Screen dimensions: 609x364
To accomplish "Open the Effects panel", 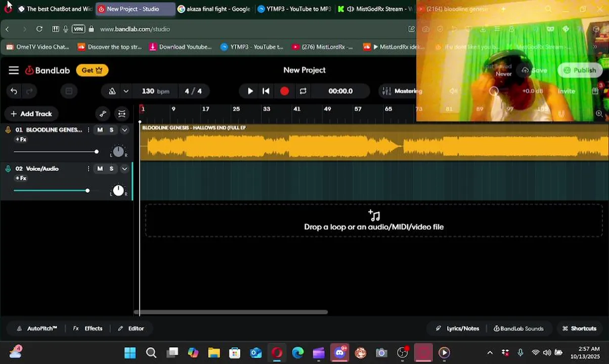I will (88, 329).
